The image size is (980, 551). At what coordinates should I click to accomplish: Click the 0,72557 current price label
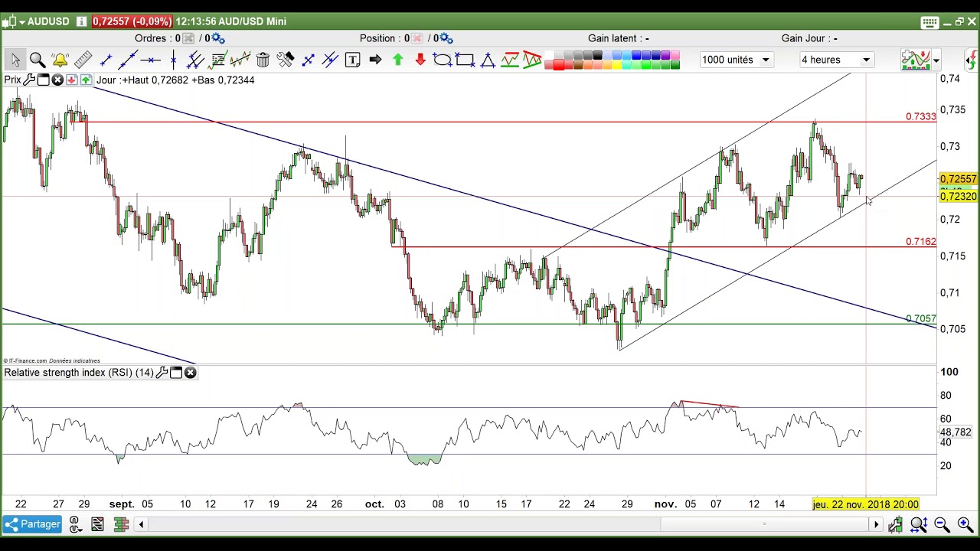(x=959, y=179)
